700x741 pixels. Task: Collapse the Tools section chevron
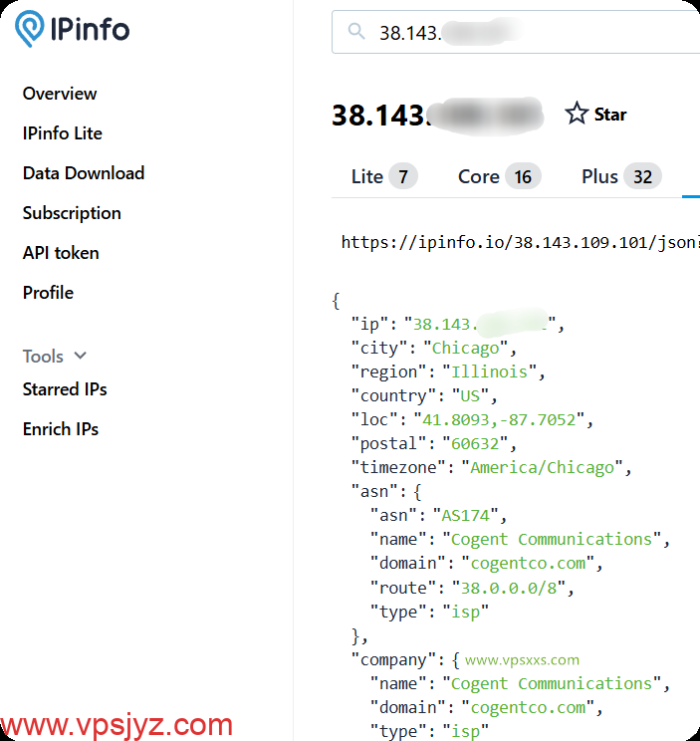point(81,356)
